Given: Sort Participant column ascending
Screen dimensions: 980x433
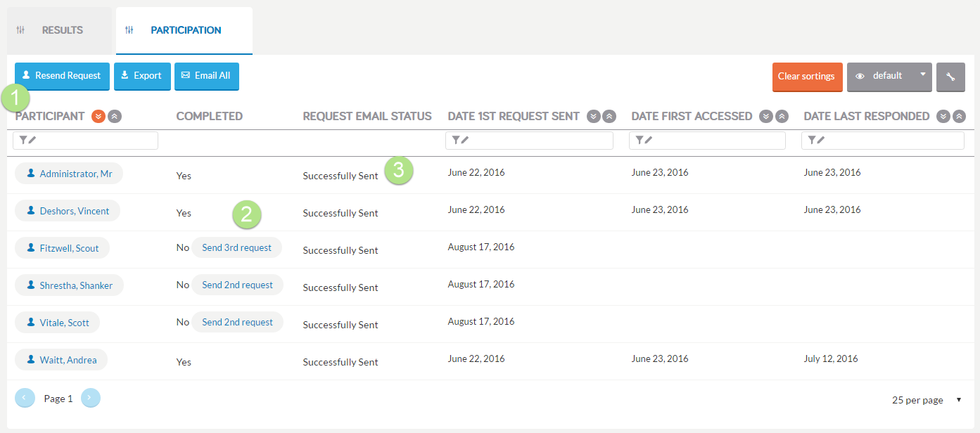Looking at the screenshot, I should [x=115, y=116].
